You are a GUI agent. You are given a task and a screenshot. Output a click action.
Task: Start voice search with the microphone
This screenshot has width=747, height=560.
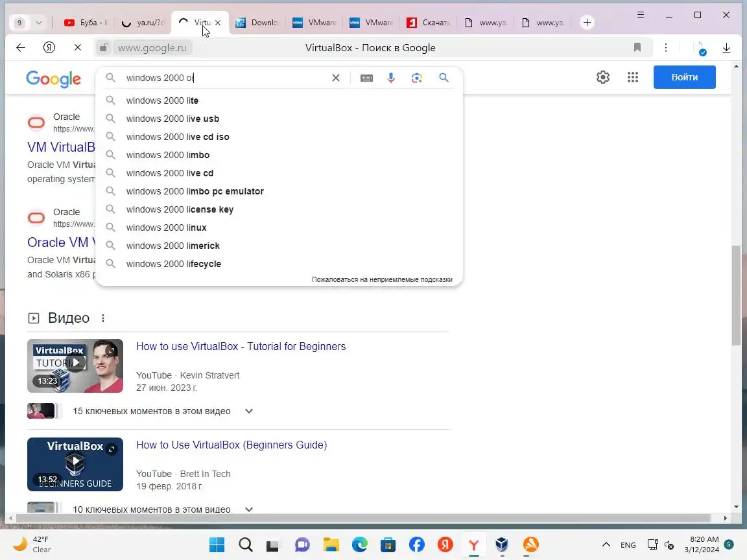390,78
